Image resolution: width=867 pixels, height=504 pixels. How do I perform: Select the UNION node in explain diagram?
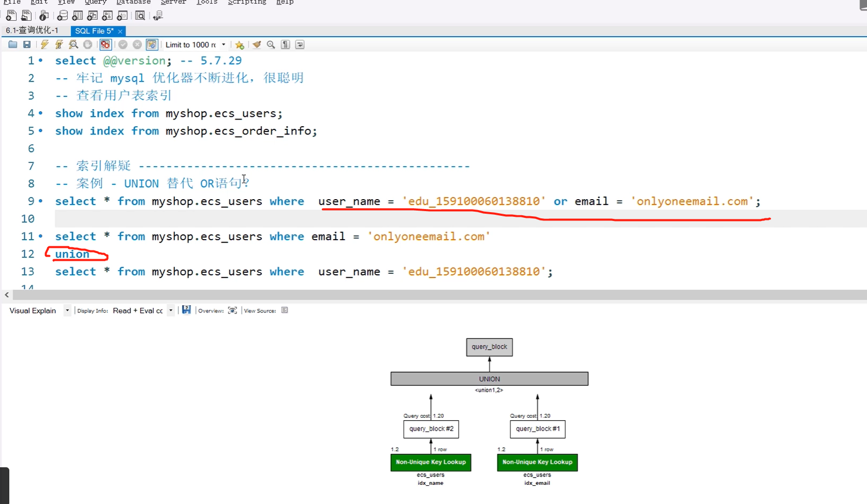tap(490, 379)
